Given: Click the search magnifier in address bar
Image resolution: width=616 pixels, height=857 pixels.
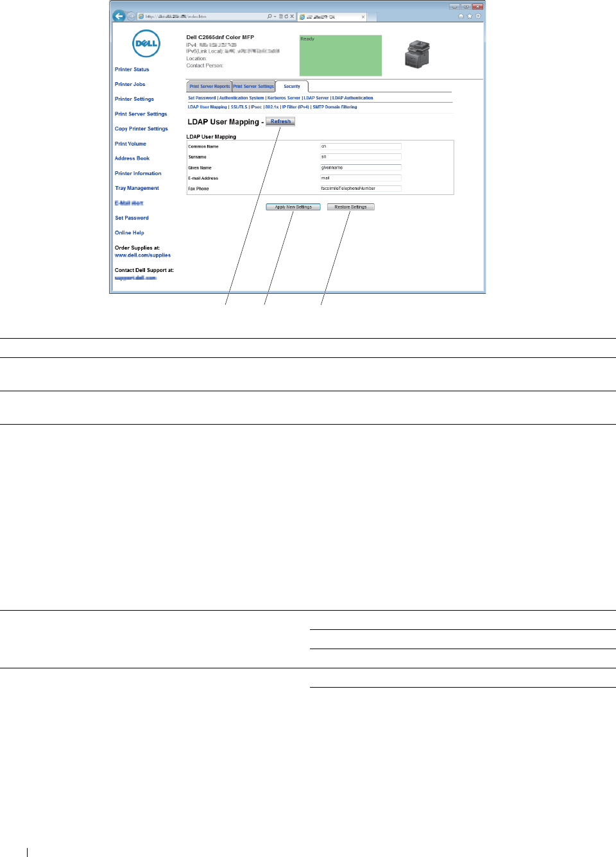Looking at the screenshot, I should (x=269, y=16).
